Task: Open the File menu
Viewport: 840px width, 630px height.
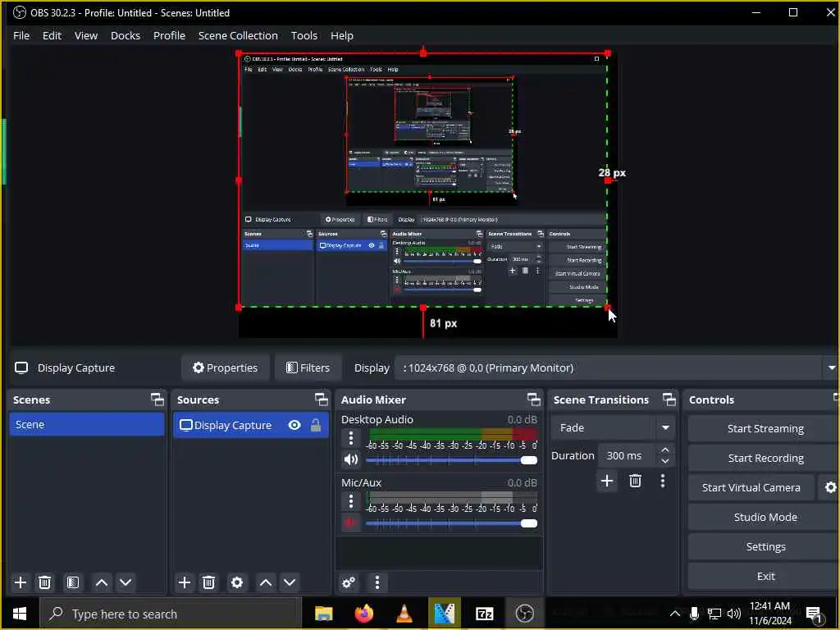Action: click(21, 35)
